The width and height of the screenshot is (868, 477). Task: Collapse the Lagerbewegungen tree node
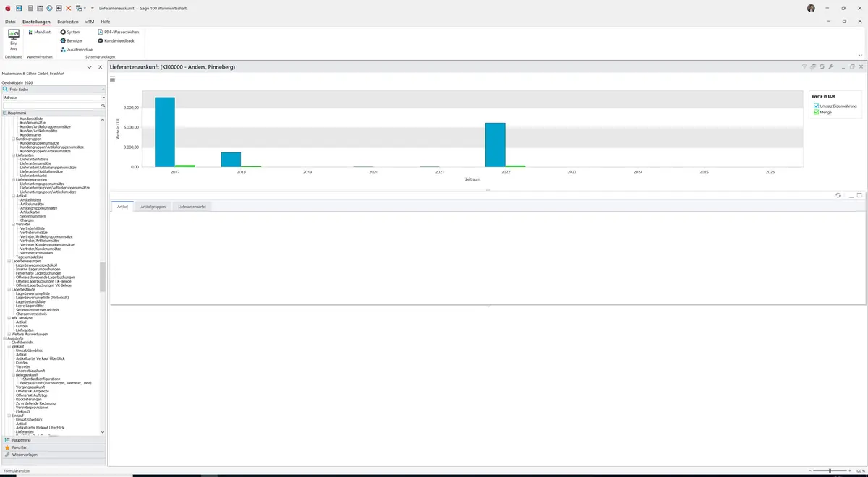click(9, 261)
